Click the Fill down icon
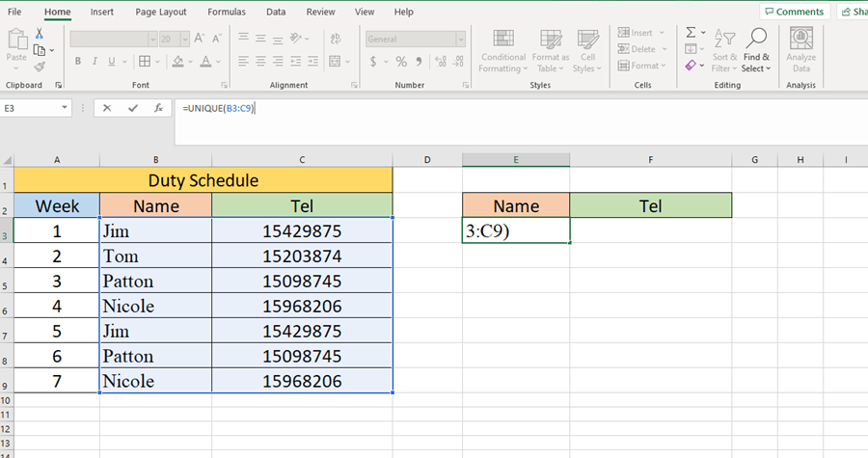Screen dimensions: 868x458 691,49
